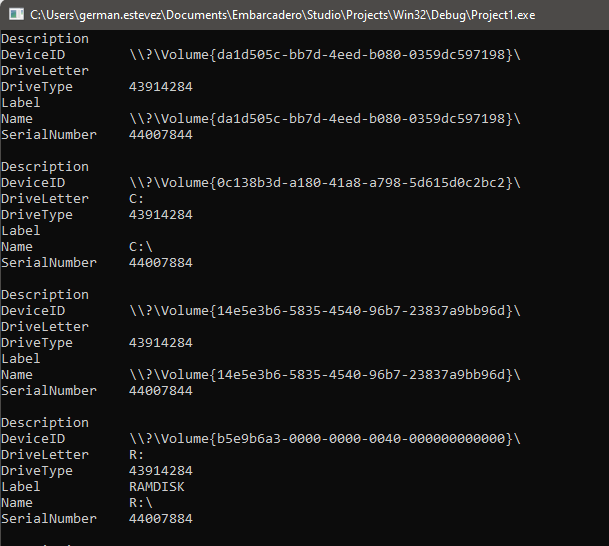Click the first Description field label

[x=45, y=39]
